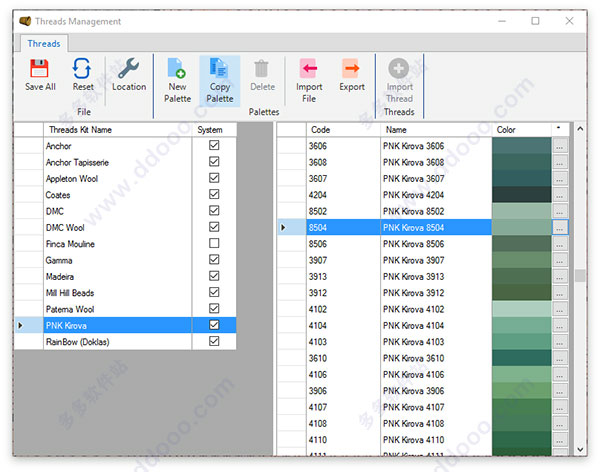Select name cell PNK Kirova 4106
Viewport: 600px width, 472px height.
436,374
